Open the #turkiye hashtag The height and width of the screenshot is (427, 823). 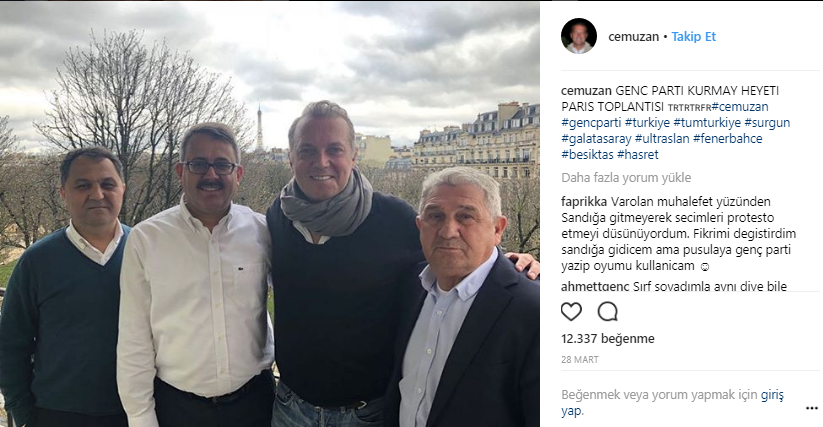pyautogui.click(x=647, y=123)
